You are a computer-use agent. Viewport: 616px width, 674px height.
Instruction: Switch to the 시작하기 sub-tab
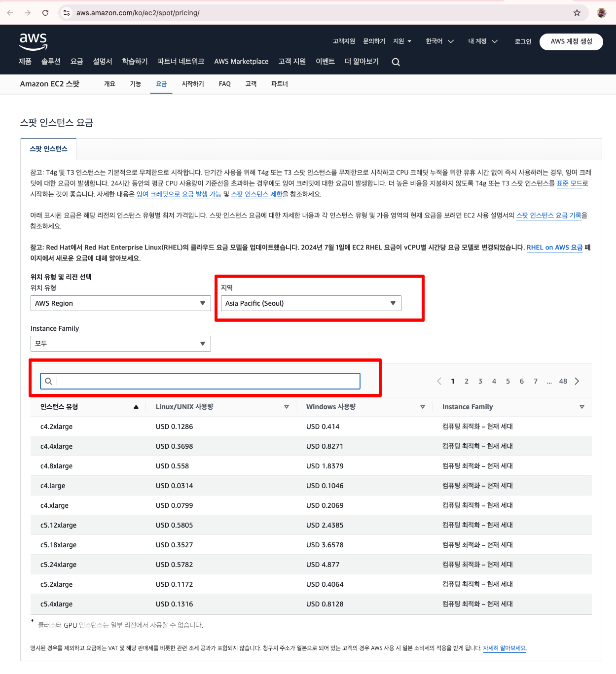193,84
